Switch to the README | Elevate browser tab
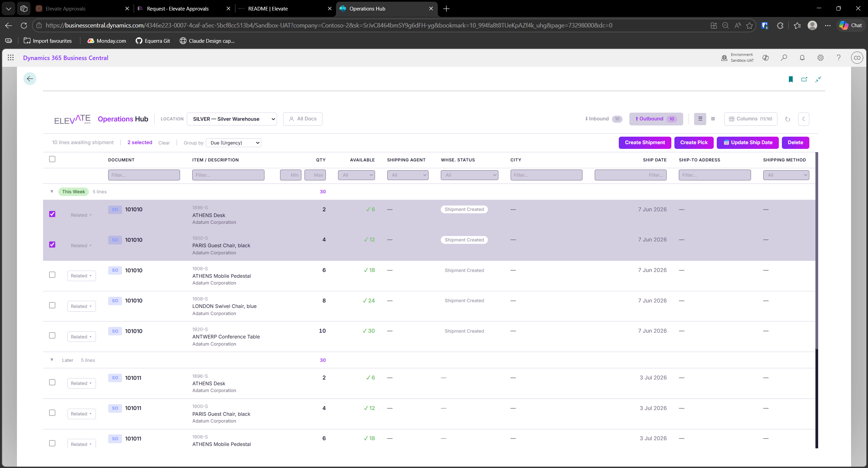The width and height of the screenshot is (868, 468). point(268,9)
